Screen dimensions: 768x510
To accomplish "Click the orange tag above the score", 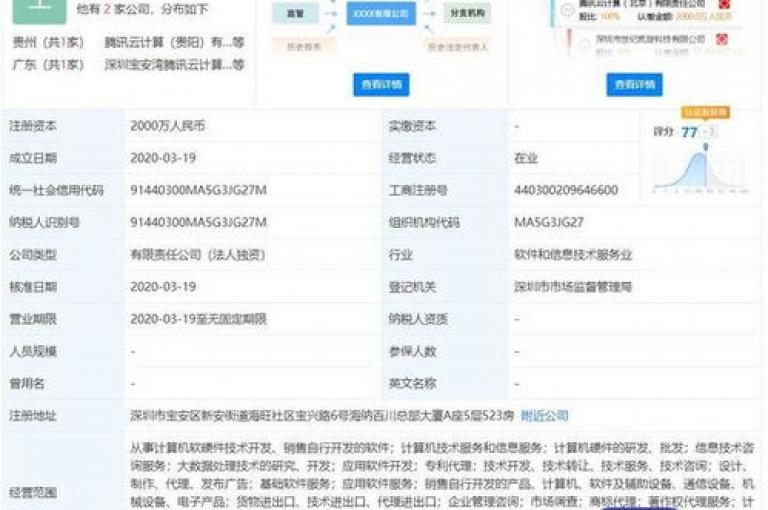I will [x=705, y=112].
